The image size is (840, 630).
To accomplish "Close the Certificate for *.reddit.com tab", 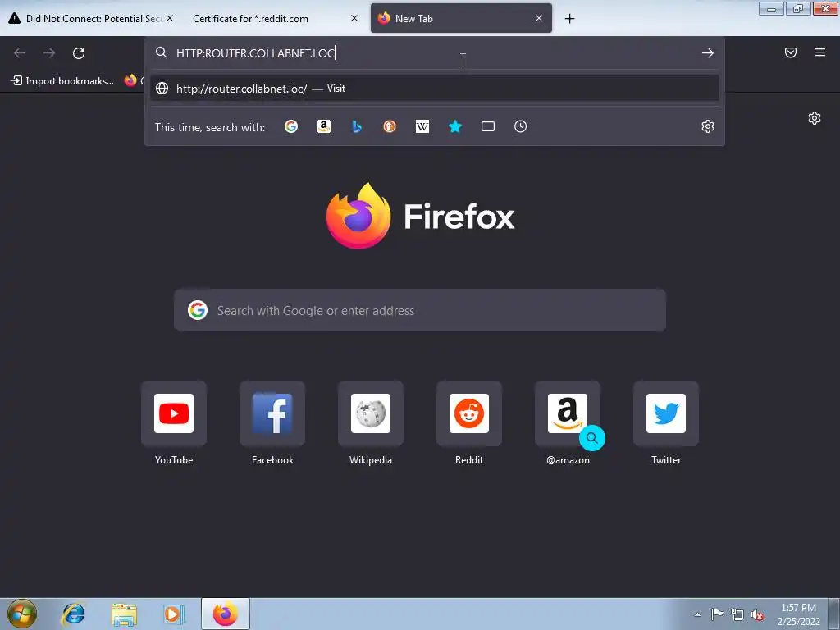I will tap(354, 18).
